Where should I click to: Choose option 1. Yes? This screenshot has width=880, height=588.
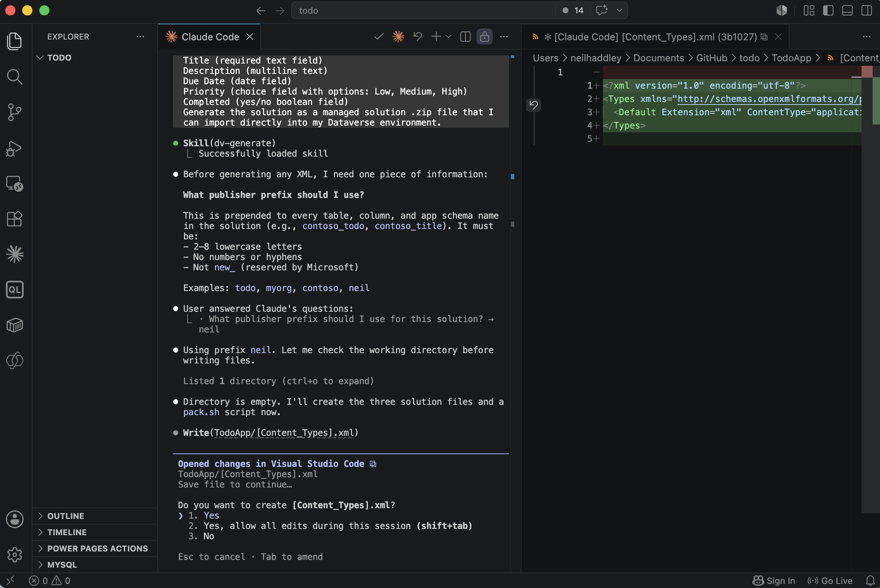coord(204,516)
